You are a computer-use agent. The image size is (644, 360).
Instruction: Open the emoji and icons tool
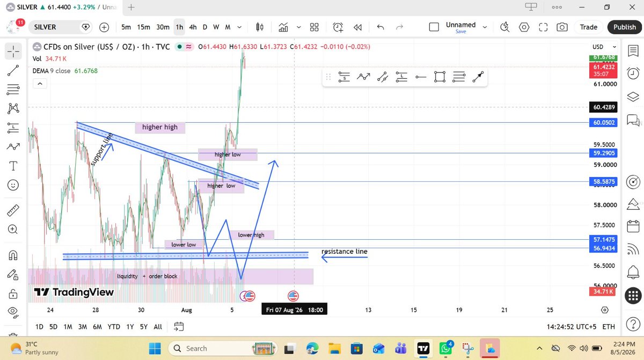13,185
